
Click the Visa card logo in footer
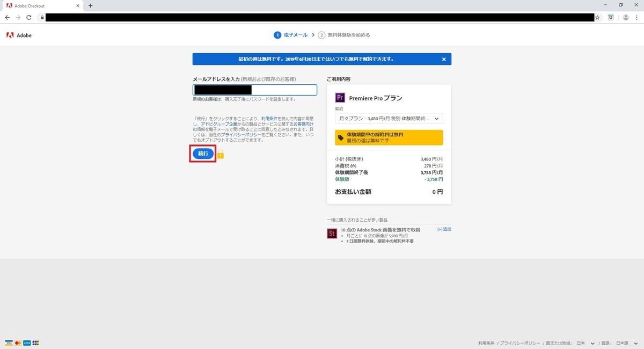coord(9,343)
